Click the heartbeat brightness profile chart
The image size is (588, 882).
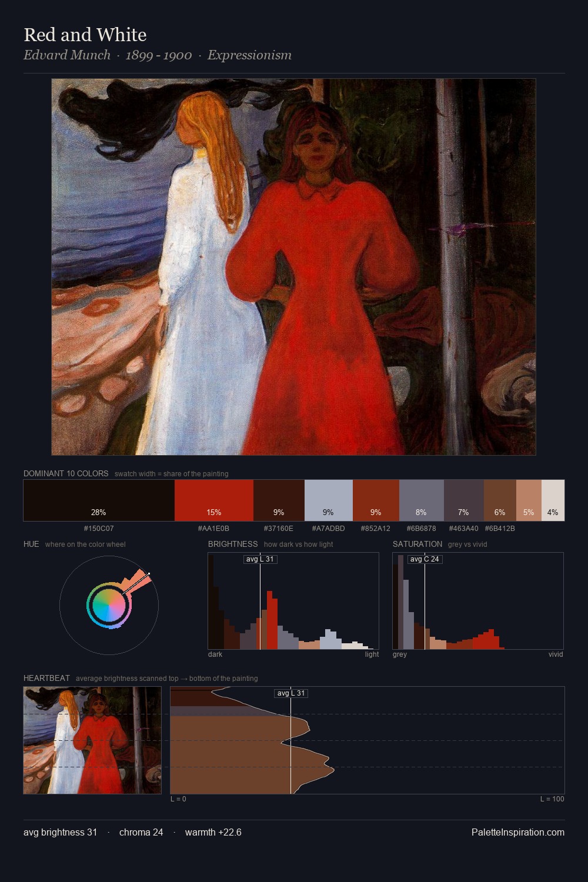point(367,740)
